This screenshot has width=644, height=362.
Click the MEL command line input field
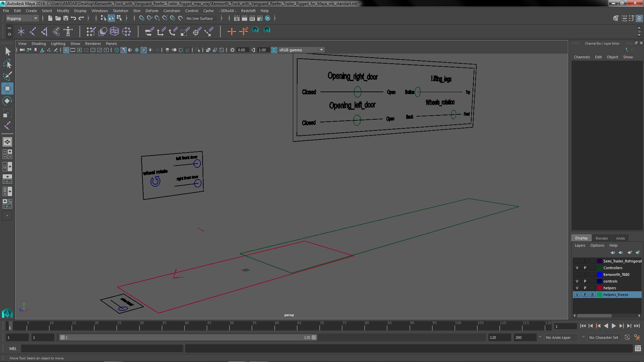tap(102, 349)
